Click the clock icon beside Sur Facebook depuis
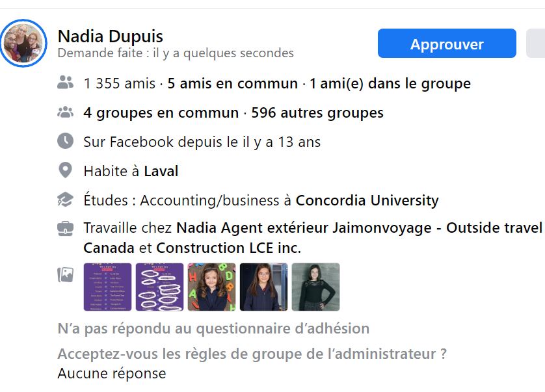 coord(65,141)
